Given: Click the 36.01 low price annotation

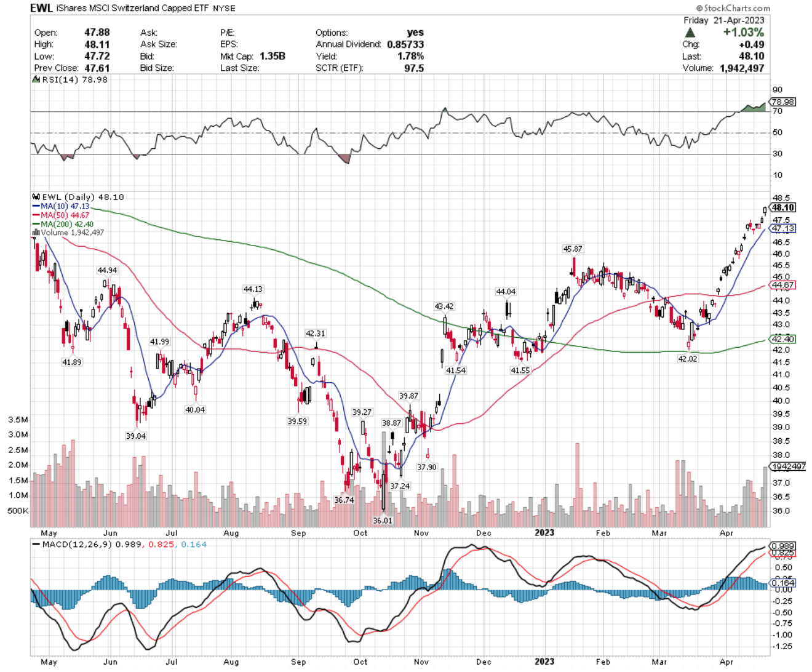Looking at the screenshot, I should pos(382,520).
